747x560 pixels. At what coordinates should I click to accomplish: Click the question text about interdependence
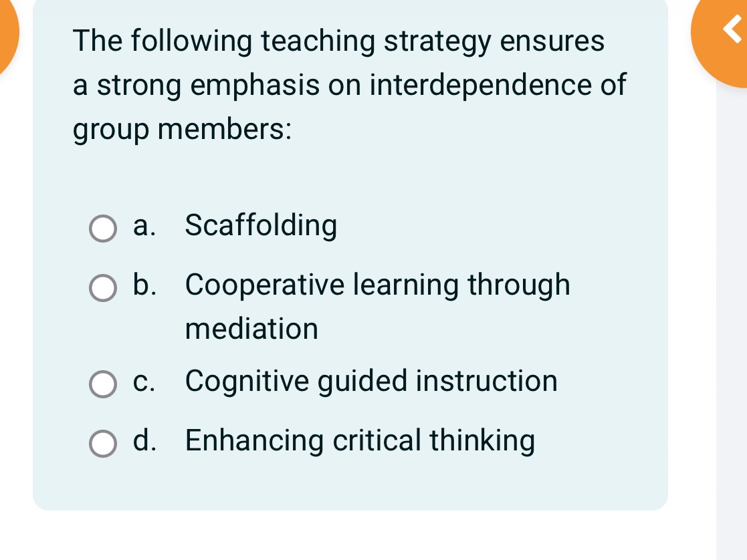[x=348, y=84]
